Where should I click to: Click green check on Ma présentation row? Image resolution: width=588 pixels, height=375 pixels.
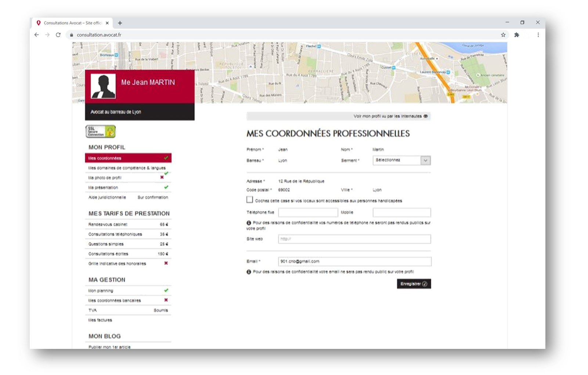coord(166,187)
